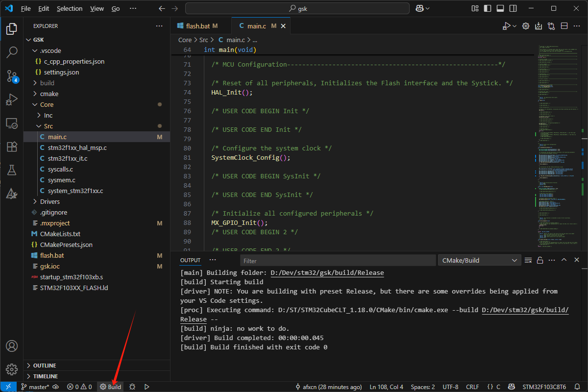Image resolution: width=588 pixels, height=392 pixels.
Task: Select the OUTPUT panel tab
Action: [x=190, y=260]
